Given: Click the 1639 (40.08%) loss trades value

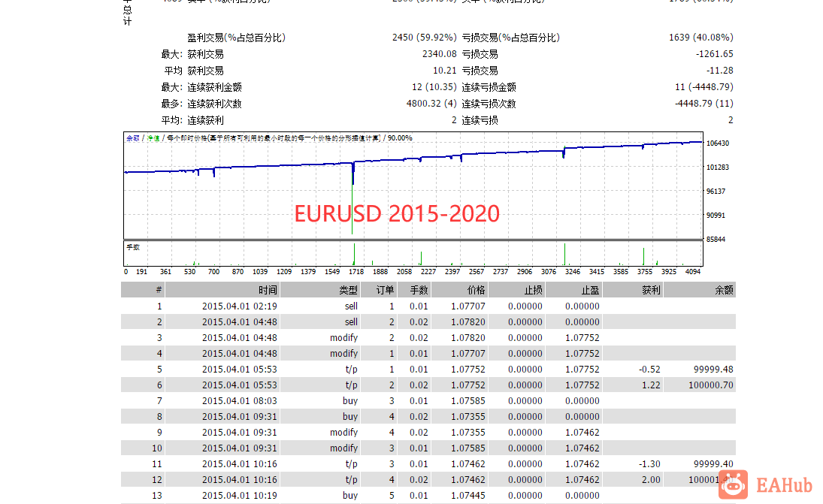Looking at the screenshot, I should (700, 38).
